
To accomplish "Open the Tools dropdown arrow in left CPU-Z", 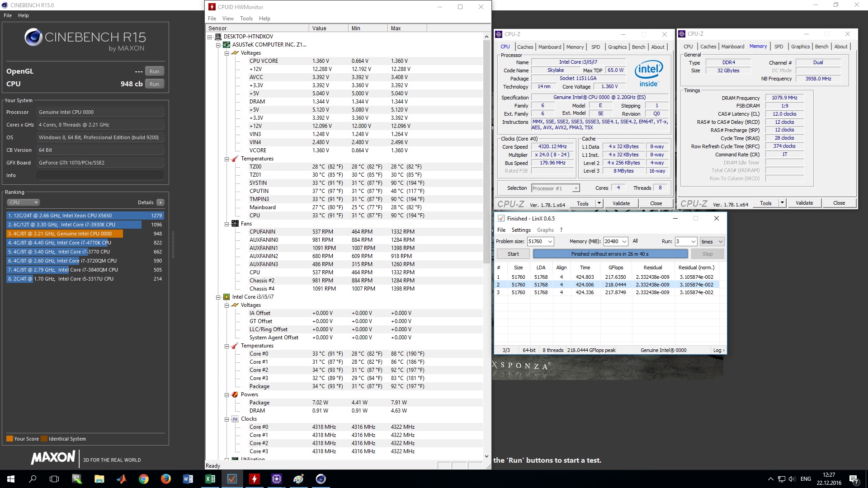I will pyautogui.click(x=599, y=203).
